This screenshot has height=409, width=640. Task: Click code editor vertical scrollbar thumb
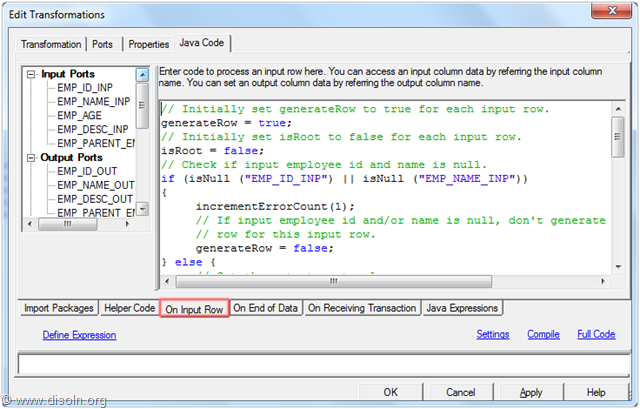pyautogui.click(x=618, y=137)
